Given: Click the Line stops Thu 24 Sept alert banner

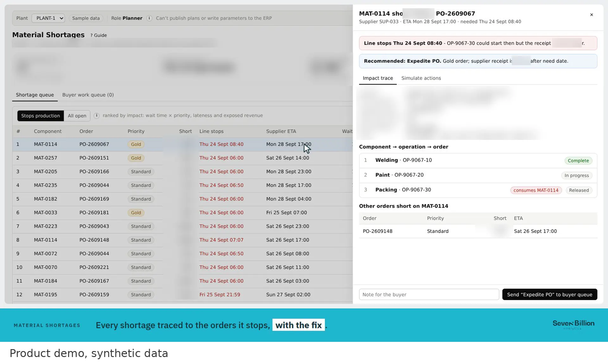Looking at the screenshot, I should (x=478, y=43).
